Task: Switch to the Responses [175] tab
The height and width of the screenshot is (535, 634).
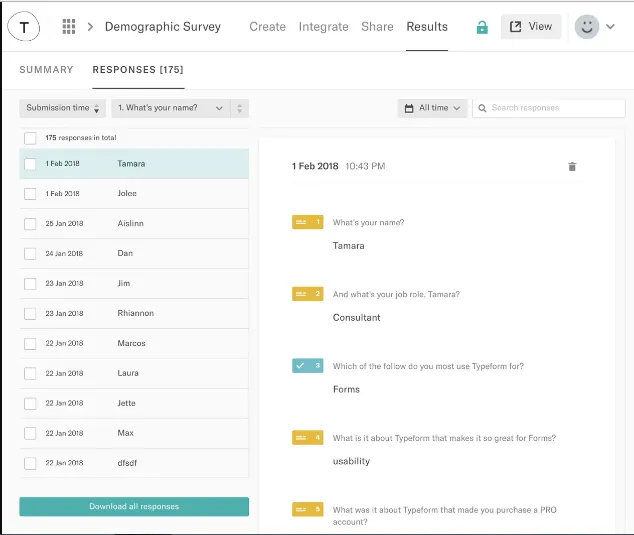Action: (x=138, y=70)
